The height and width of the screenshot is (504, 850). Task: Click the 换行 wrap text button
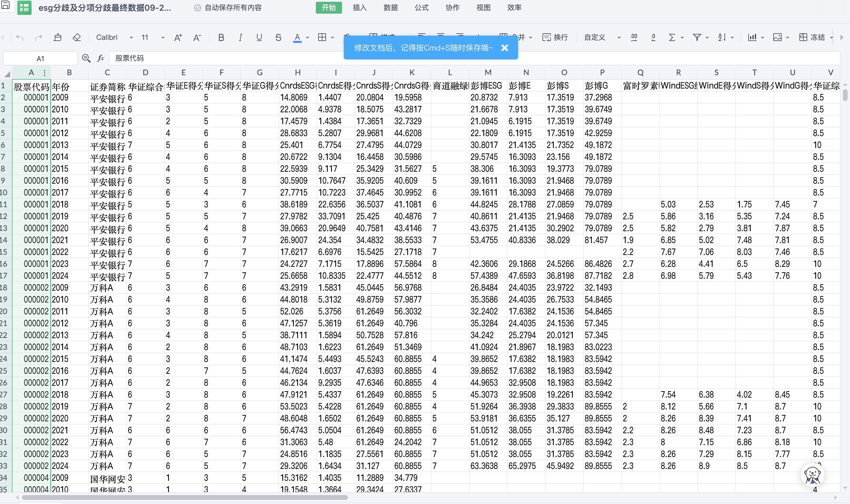tap(555, 37)
